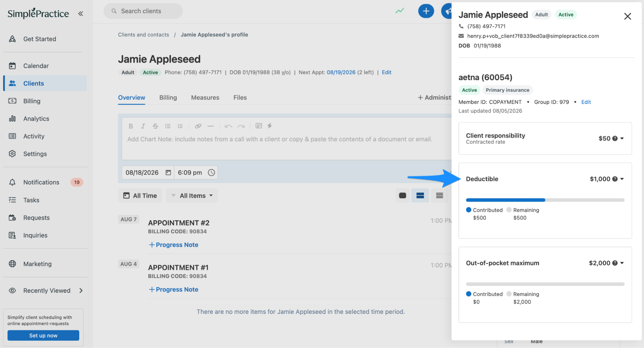644x348 pixels.
Task: Click the notifications count badge 19
Action: (x=77, y=182)
